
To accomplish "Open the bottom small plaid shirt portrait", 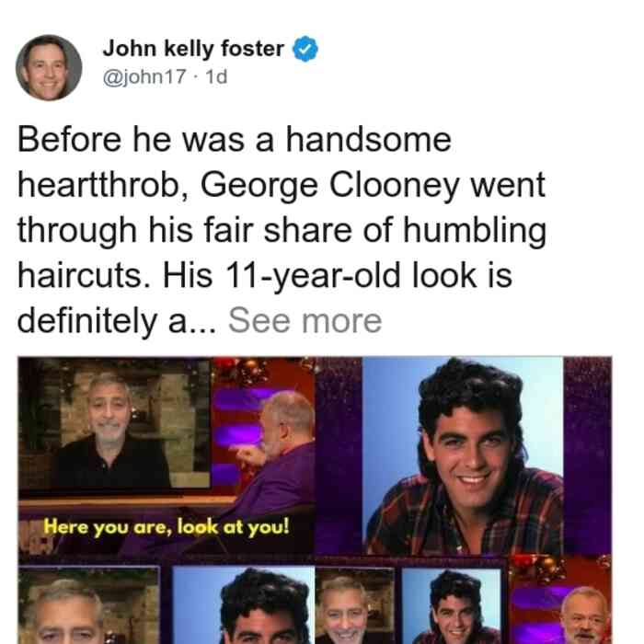I will pos(451,606).
